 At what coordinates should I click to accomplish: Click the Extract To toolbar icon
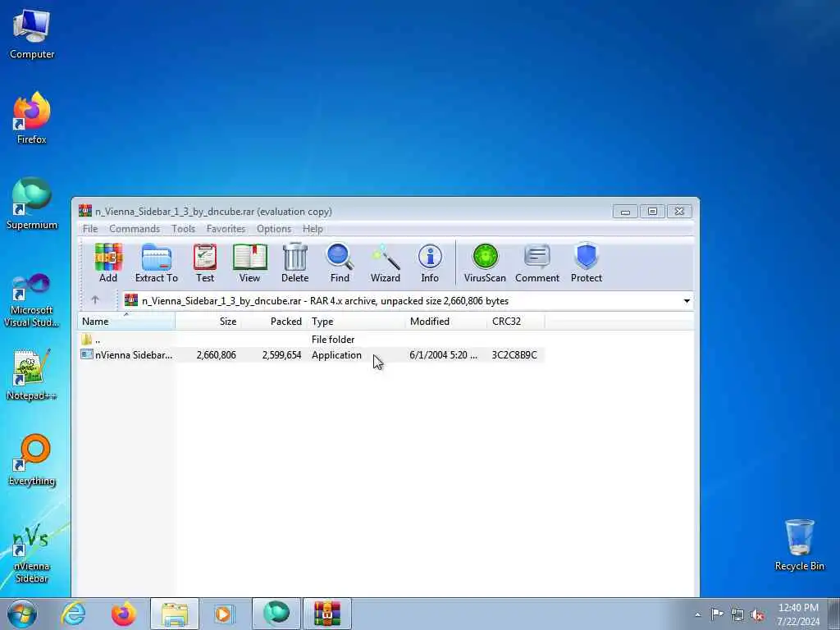[157, 262]
